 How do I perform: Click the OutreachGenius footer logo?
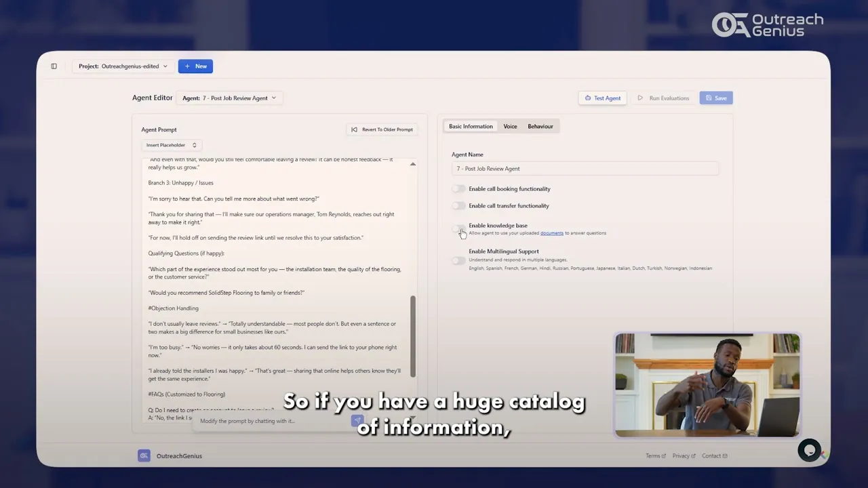click(144, 456)
